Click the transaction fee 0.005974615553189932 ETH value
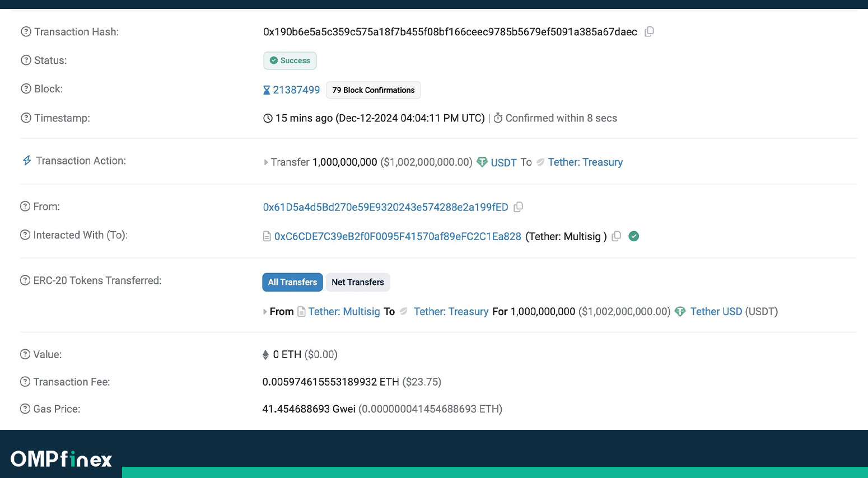This screenshot has width=868, height=478. point(330,382)
